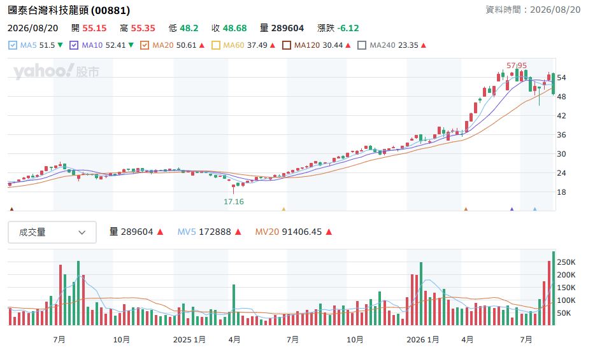Click the low price 48.2
Viewport: 595px width, 364px height.
[x=189, y=28]
